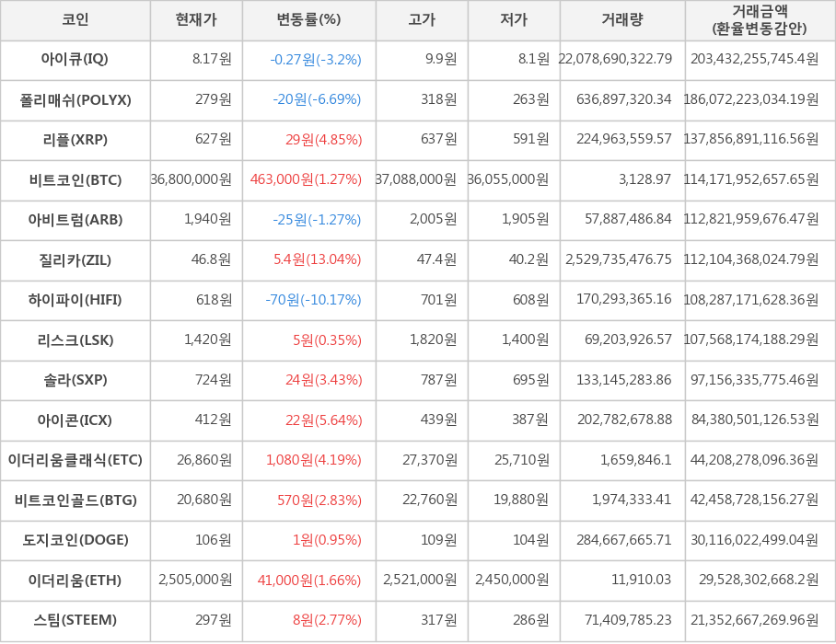Screen dimensions: 836x644
Task: Select the 리플(XRP) coin name
Action: [75, 140]
